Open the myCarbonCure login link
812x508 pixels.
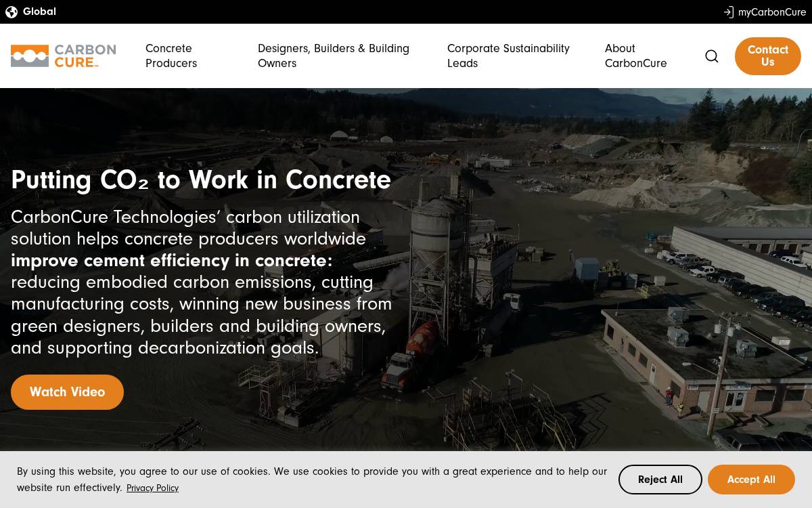click(x=772, y=12)
